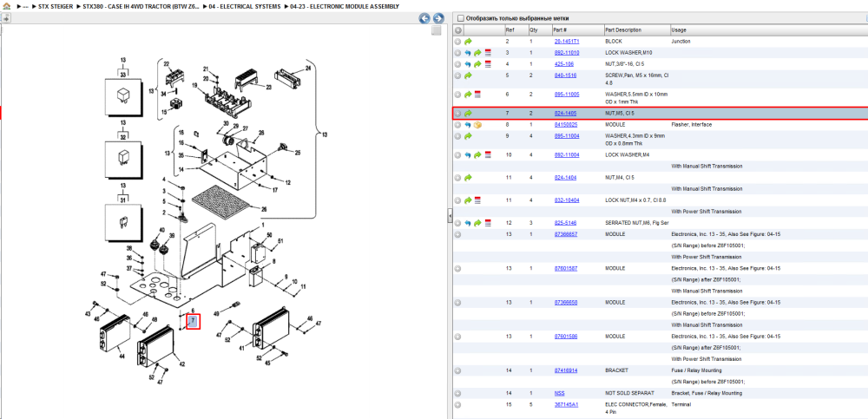Open red list icon for NUT 425-106

click(488, 64)
